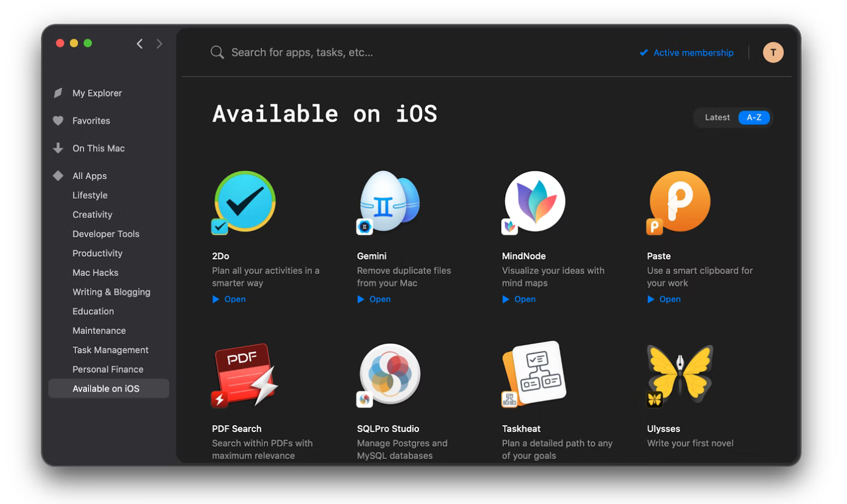Go back with the left chevron

pyautogui.click(x=140, y=43)
